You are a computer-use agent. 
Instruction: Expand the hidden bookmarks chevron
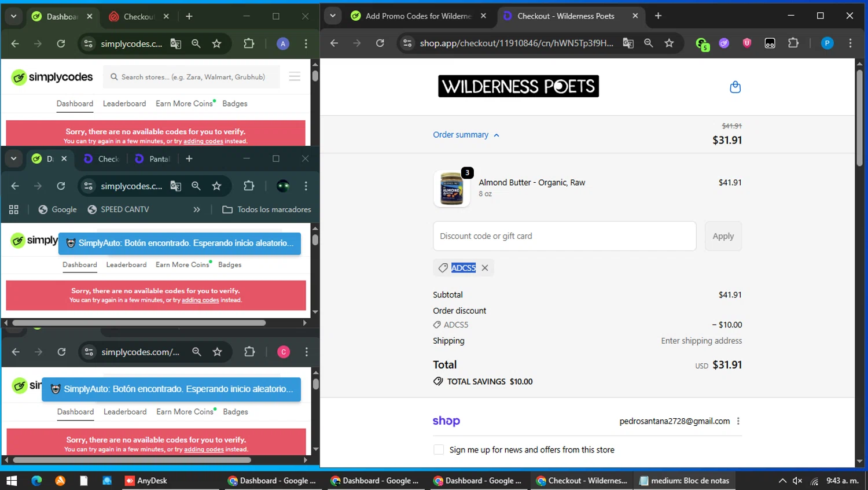coord(197,209)
